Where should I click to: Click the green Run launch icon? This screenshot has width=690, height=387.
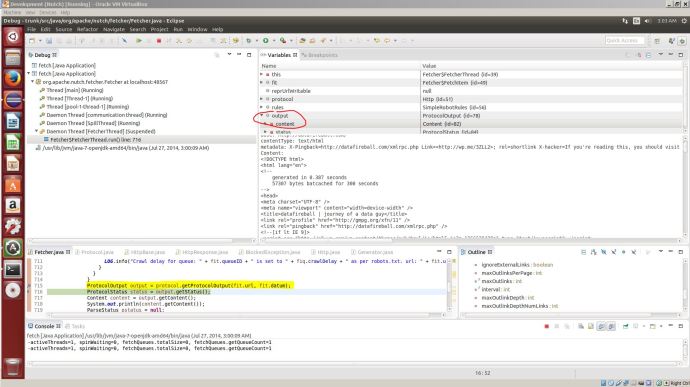(265, 41)
